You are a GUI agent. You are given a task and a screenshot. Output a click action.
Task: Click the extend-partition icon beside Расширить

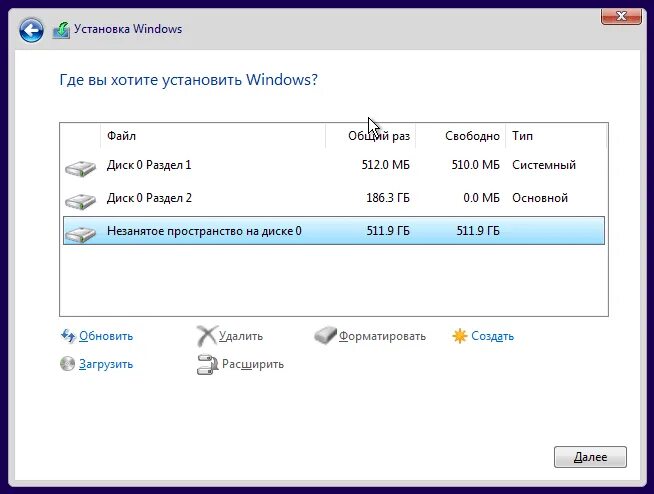coord(207,364)
